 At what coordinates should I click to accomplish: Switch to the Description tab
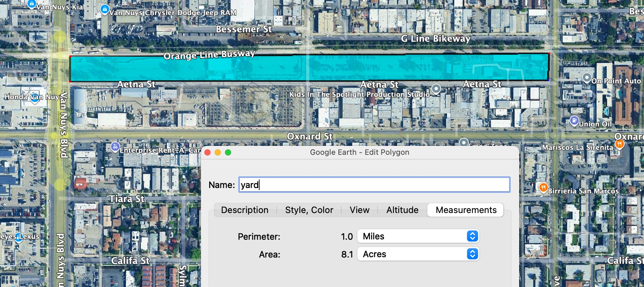click(245, 210)
